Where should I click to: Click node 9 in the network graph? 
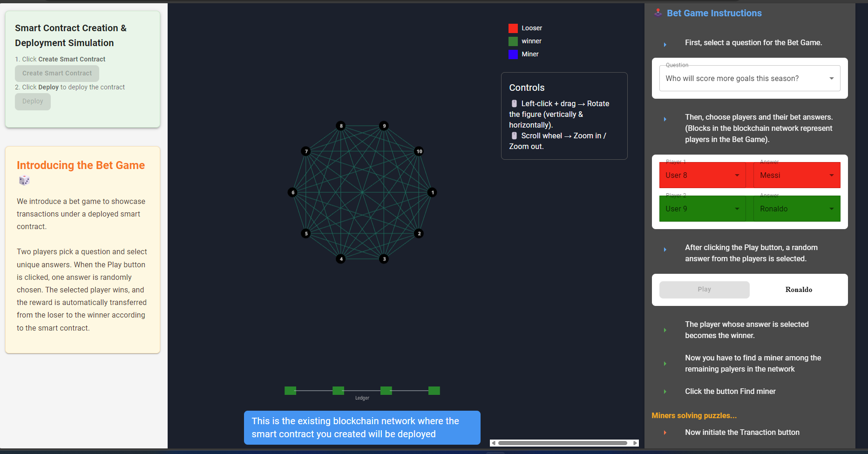(x=384, y=126)
